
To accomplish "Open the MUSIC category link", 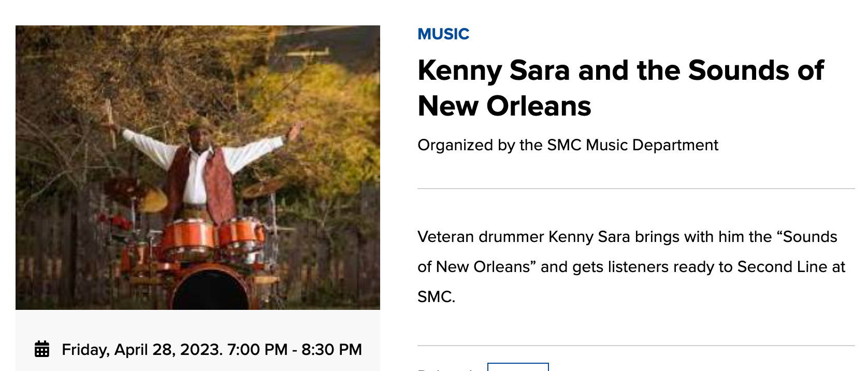I will pyautogui.click(x=443, y=34).
